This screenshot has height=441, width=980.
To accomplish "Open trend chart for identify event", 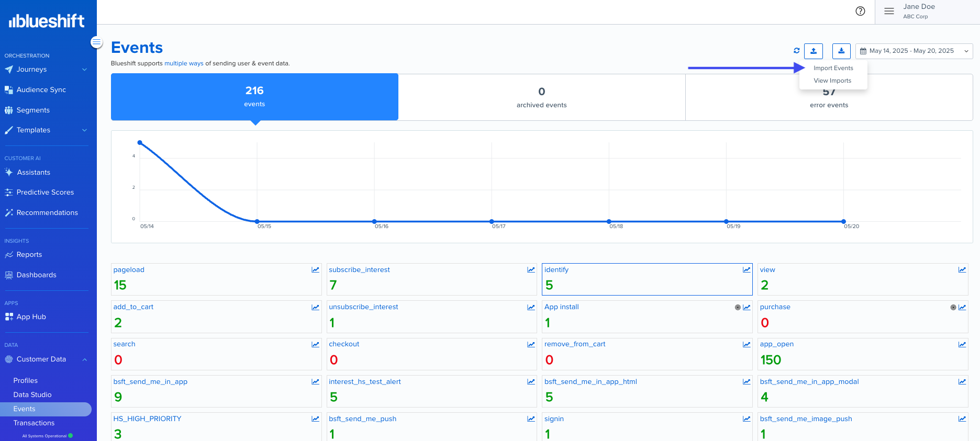I will coord(747,270).
